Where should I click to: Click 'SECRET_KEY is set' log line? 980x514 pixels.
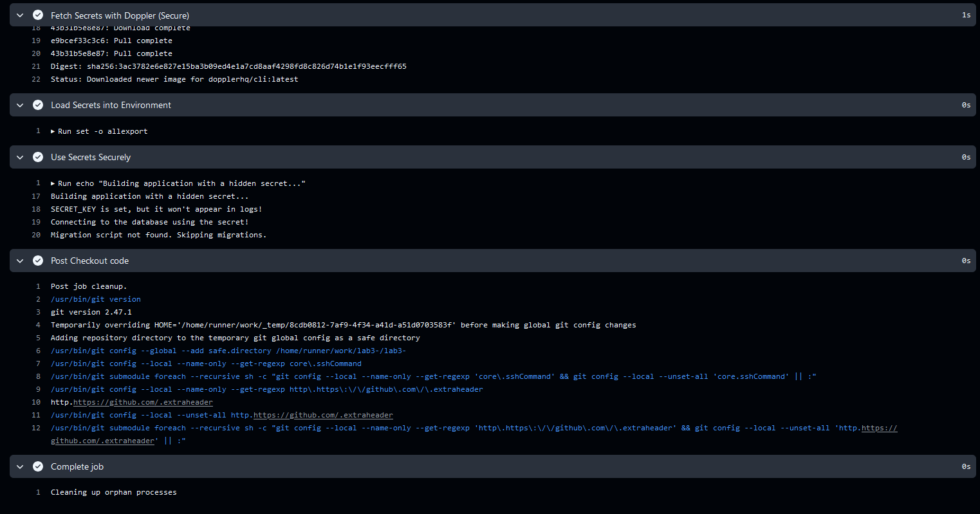coord(156,209)
